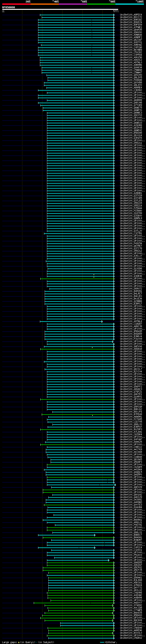146x644 pixels.
Task: Click the query end position 577
Action: tap(115, 11)
